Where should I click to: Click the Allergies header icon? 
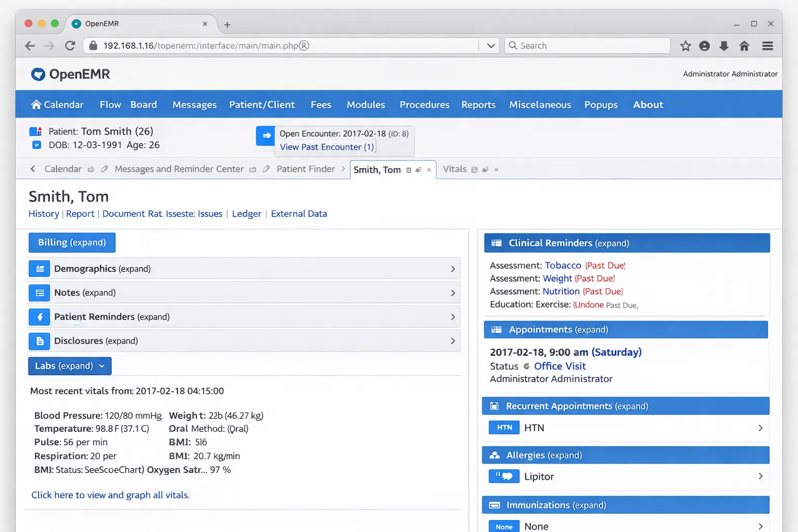pyautogui.click(x=495, y=455)
